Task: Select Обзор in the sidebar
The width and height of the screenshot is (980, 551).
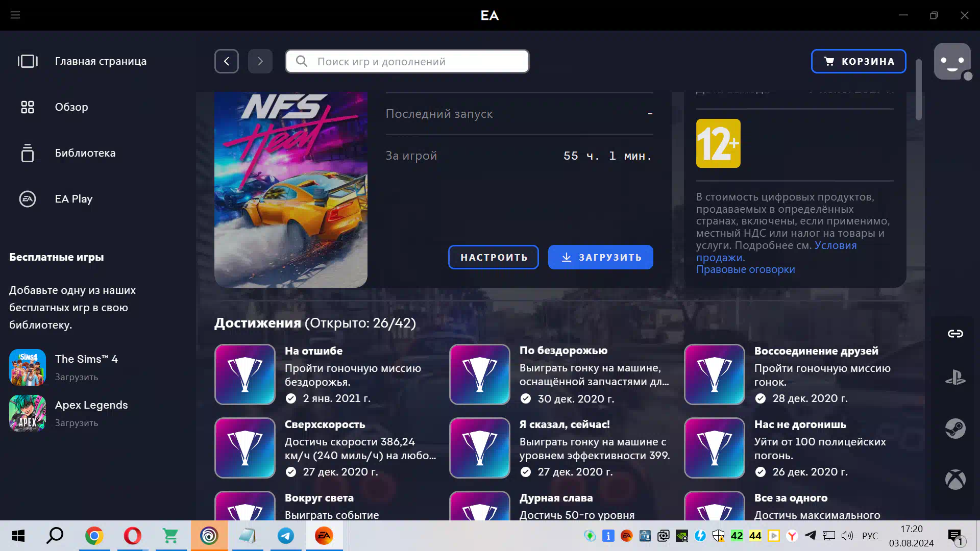Action: click(x=71, y=107)
